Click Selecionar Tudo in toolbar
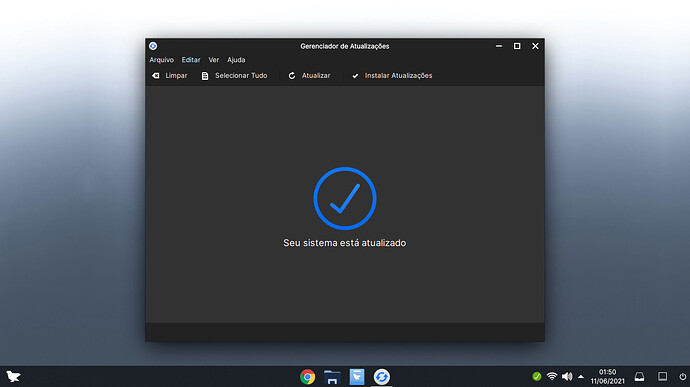690x387 pixels. click(x=235, y=76)
